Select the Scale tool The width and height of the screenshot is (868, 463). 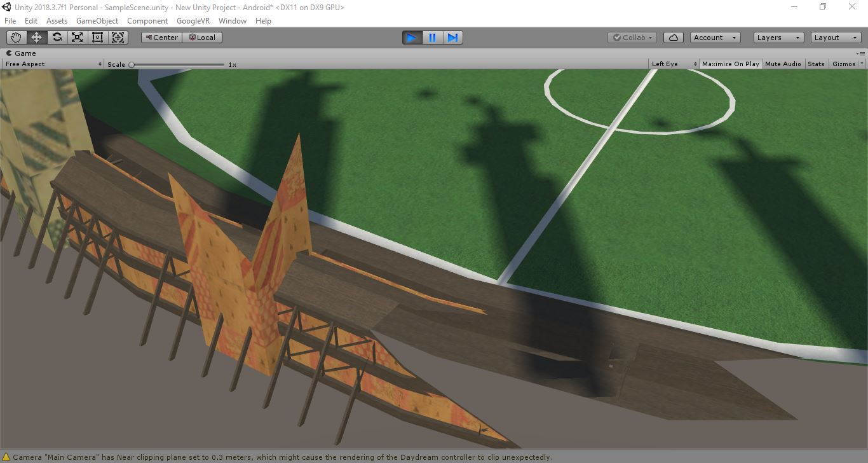pyautogui.click(x=77, y=38)
